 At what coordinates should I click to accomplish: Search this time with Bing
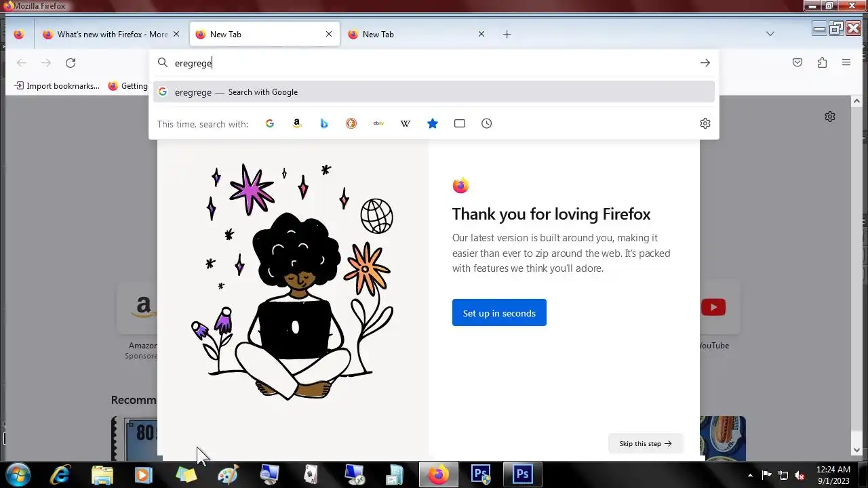[324, 123]
